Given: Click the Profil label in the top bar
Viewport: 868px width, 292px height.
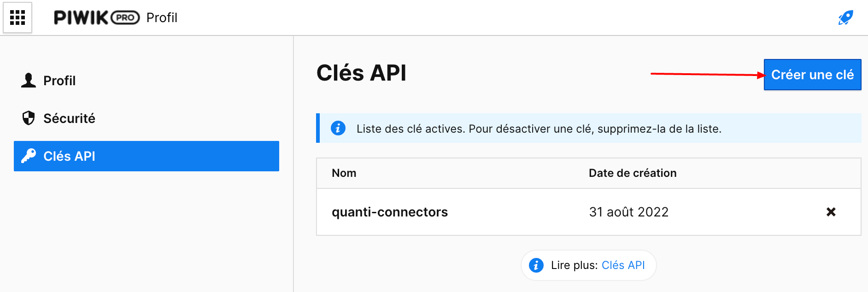Looking at the screenshot, I should (x=162, y=18).
